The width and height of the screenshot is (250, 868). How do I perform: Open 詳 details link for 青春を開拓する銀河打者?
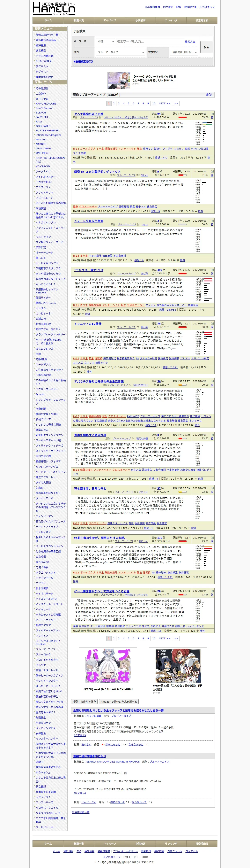click(212, 438)
